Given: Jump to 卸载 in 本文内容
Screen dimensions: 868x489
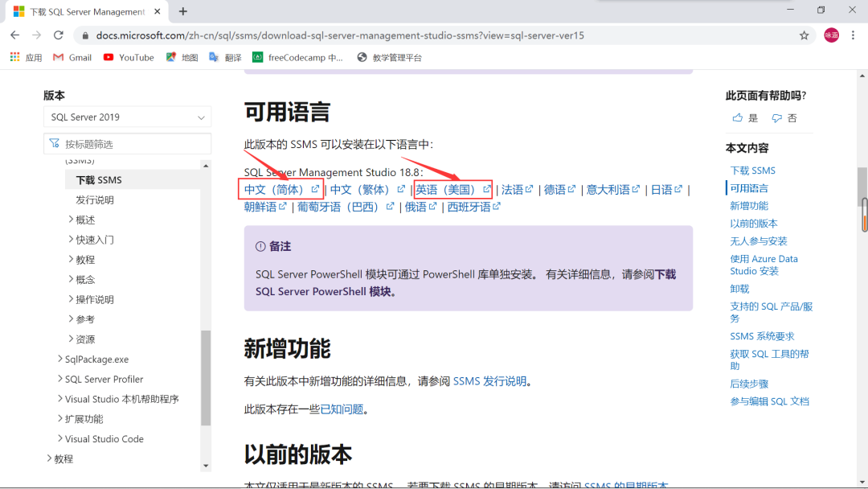Looking at the screenshot, I should click(739, 289).
